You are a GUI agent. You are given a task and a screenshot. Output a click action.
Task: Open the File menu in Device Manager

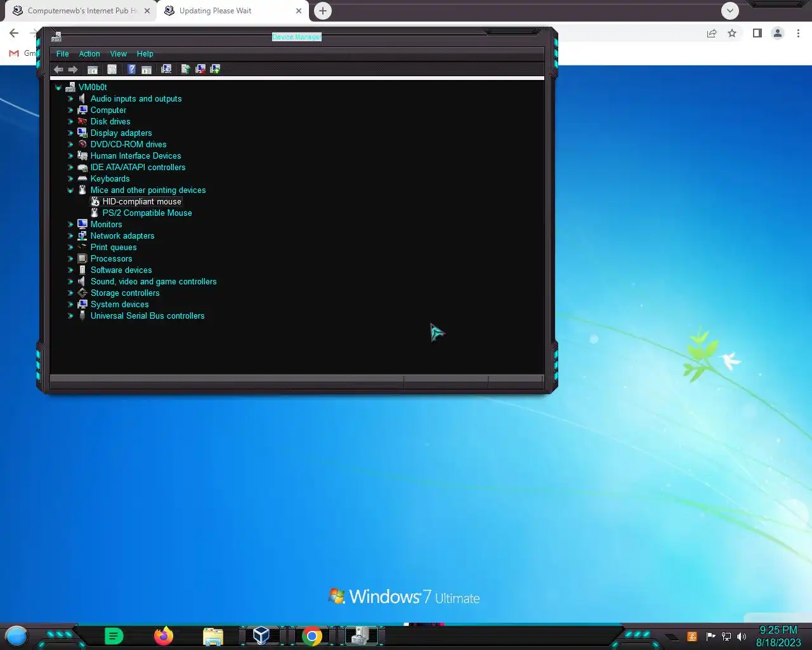tap(62, 54)
